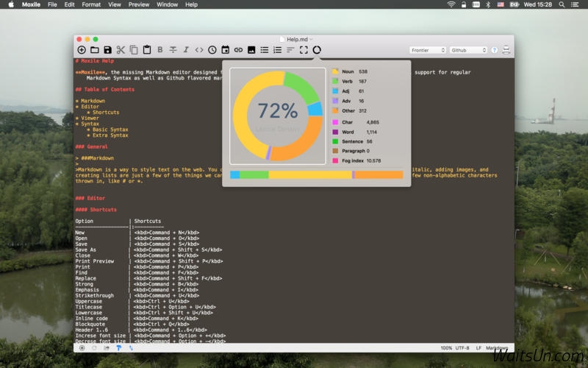Insert a bulleted list icon

265,50
